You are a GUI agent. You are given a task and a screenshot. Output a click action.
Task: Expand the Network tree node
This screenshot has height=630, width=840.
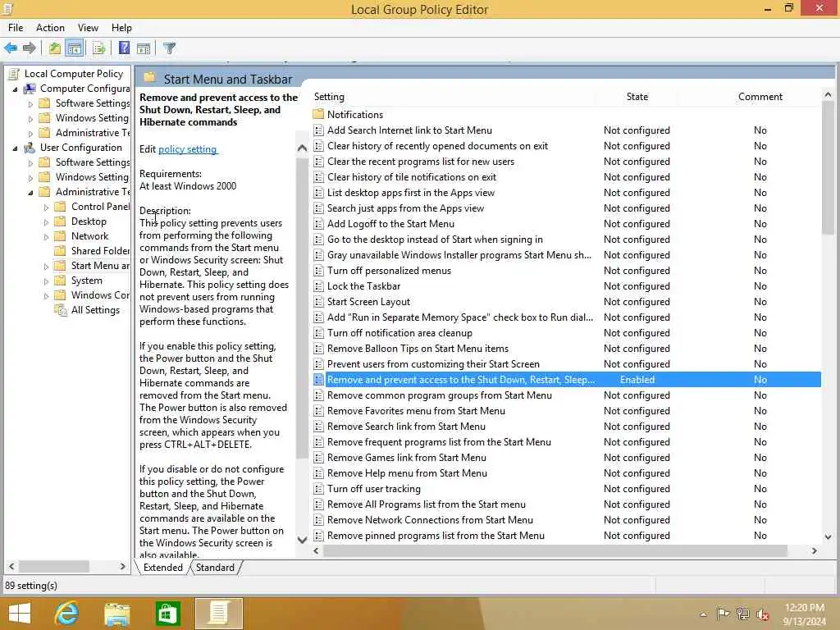(46, 237)
